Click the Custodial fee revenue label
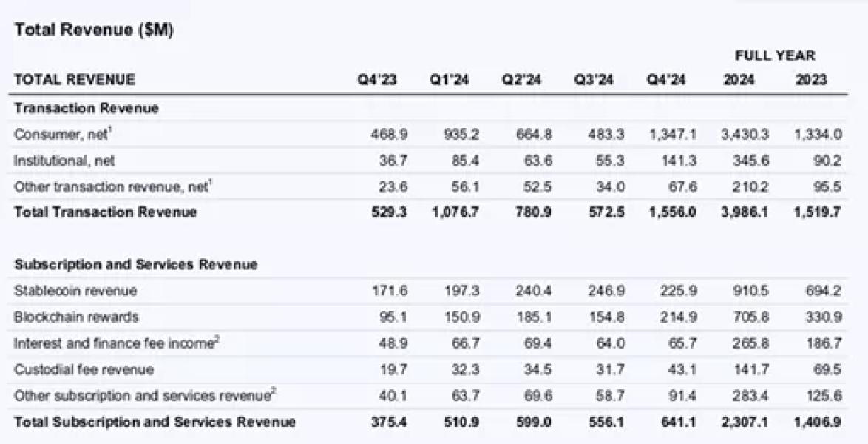The image size is (868, 444). click(x=84, y=370)
